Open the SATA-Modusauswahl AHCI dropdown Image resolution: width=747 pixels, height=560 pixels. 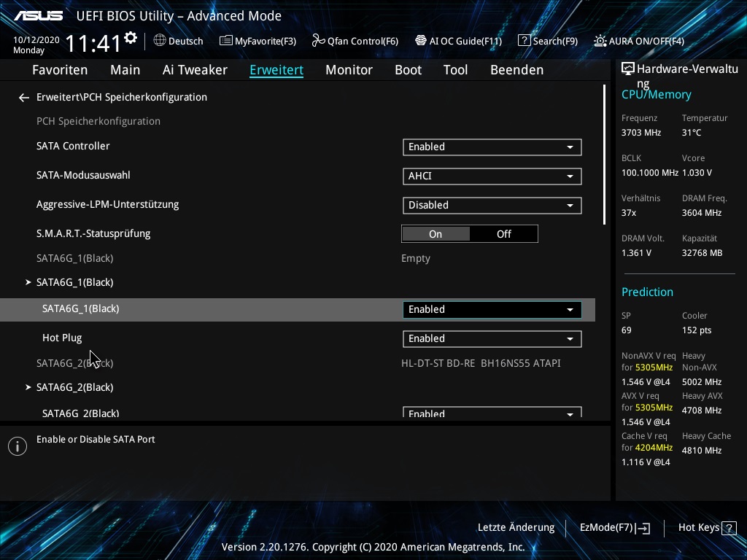492,176
